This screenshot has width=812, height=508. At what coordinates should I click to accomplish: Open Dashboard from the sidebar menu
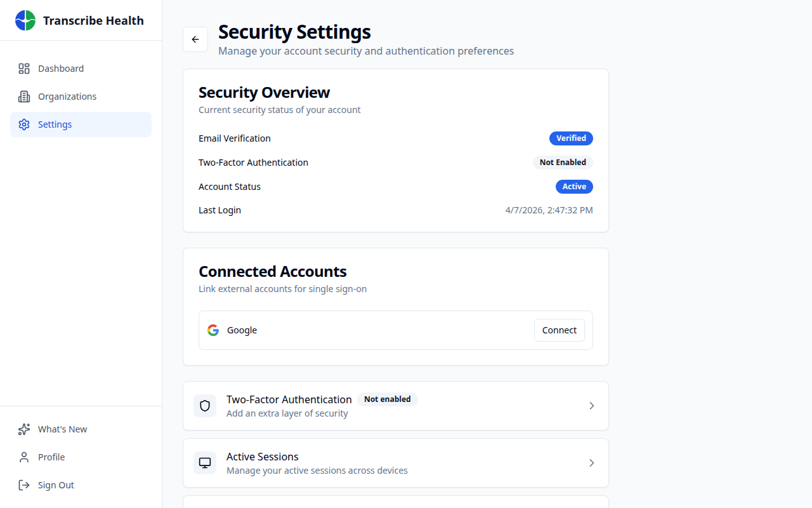point(60,68)
